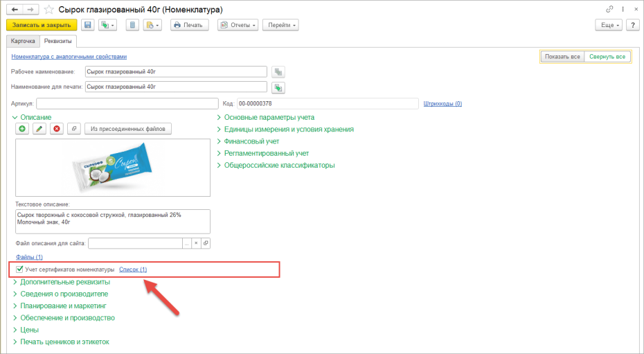Open the Список (1) certificates link

(133, 269)
